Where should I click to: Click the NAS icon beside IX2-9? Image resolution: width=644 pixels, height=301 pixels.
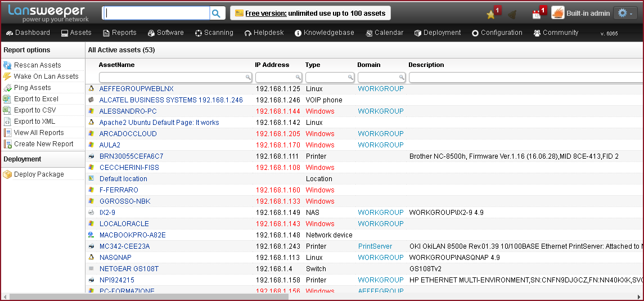pyautogui.click(x=91, y=212)
